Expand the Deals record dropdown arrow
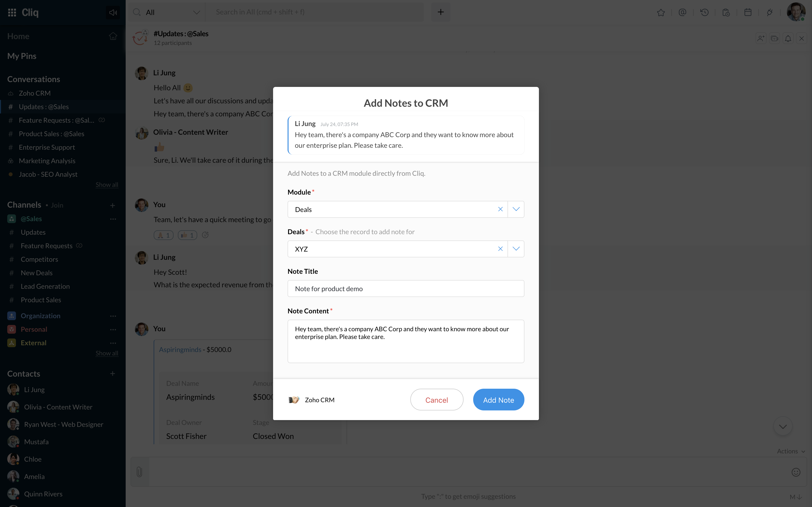The image size is (812, 507). tap(516, 249)
